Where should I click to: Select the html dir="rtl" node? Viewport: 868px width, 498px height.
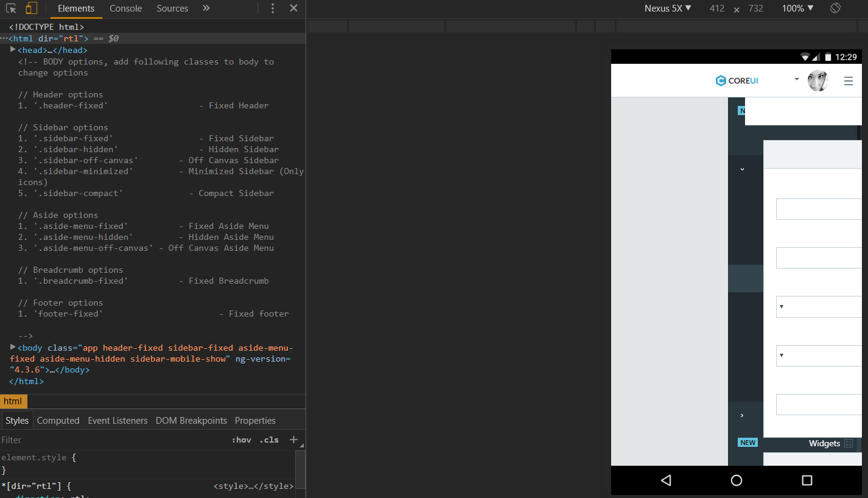pyautogui.click(x=153, y=38)
